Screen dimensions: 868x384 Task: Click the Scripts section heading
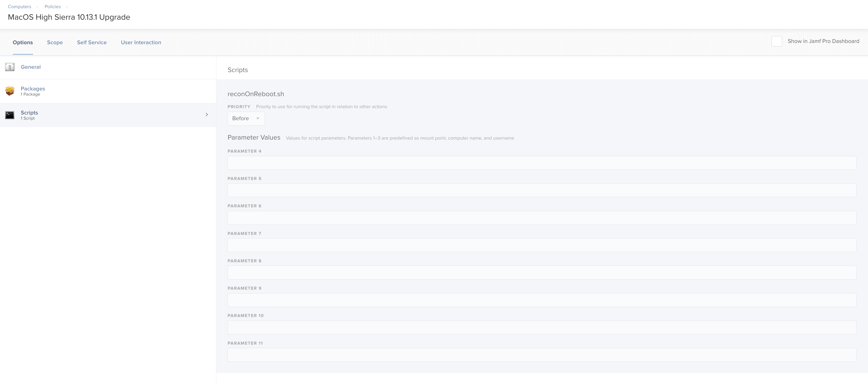click(x=238, y=70)
